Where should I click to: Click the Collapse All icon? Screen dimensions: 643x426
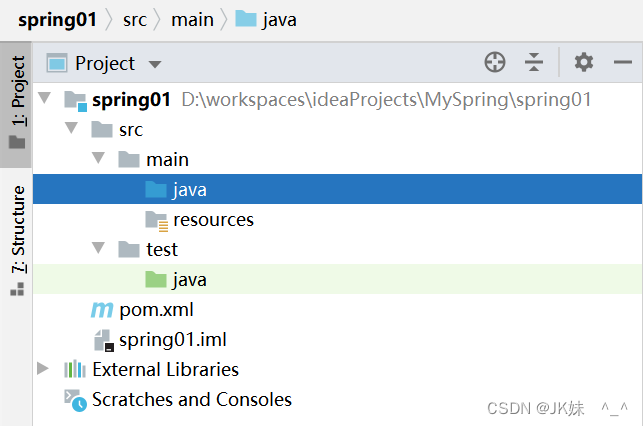pyautogui.click(x=534, y=62)
